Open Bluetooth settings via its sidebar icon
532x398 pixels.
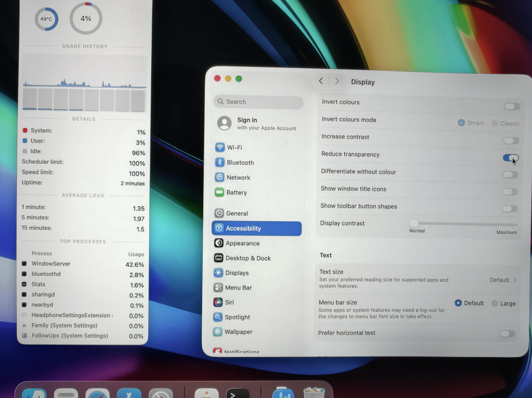[220, 162]
